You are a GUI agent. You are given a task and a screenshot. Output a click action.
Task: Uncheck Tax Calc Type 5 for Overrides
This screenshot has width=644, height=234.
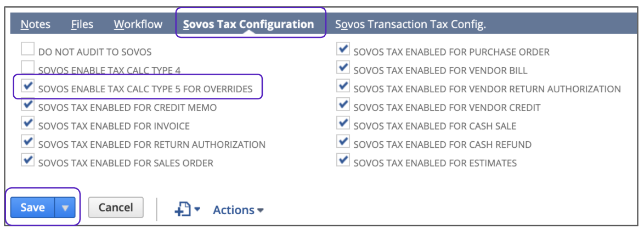27,87
